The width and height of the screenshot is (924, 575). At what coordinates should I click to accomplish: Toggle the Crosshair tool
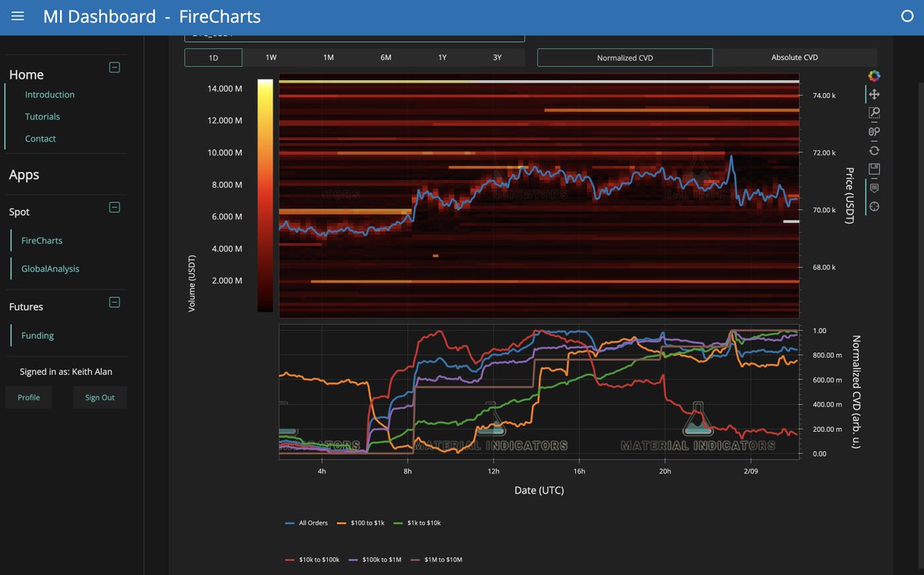pos(874,206)
